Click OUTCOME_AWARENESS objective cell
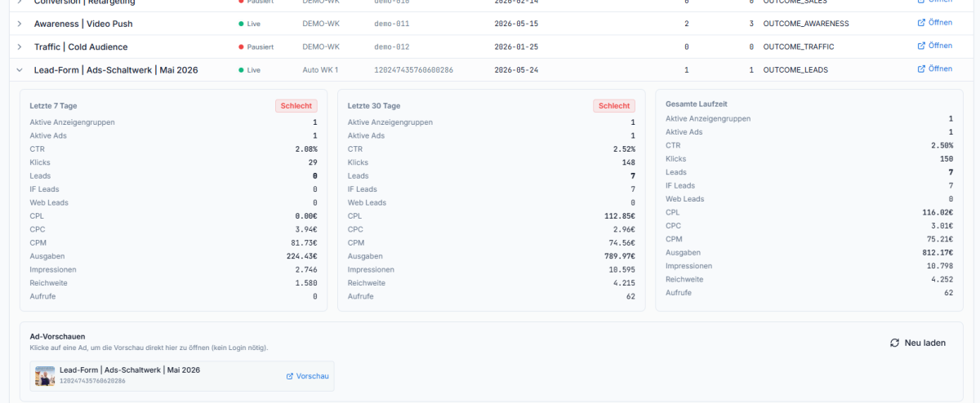 [806, 24]
